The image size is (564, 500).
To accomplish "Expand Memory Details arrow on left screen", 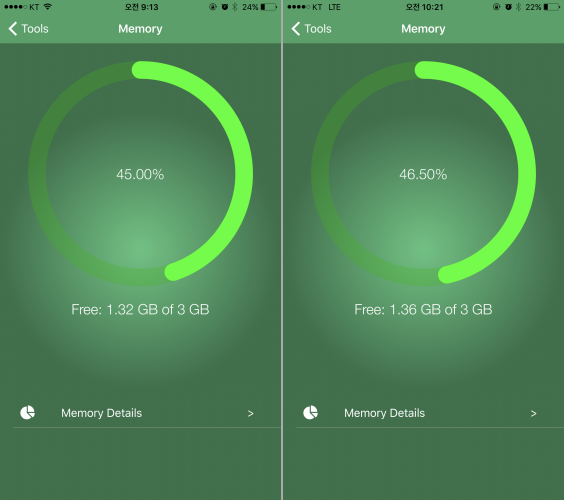I will coord(251,414).
